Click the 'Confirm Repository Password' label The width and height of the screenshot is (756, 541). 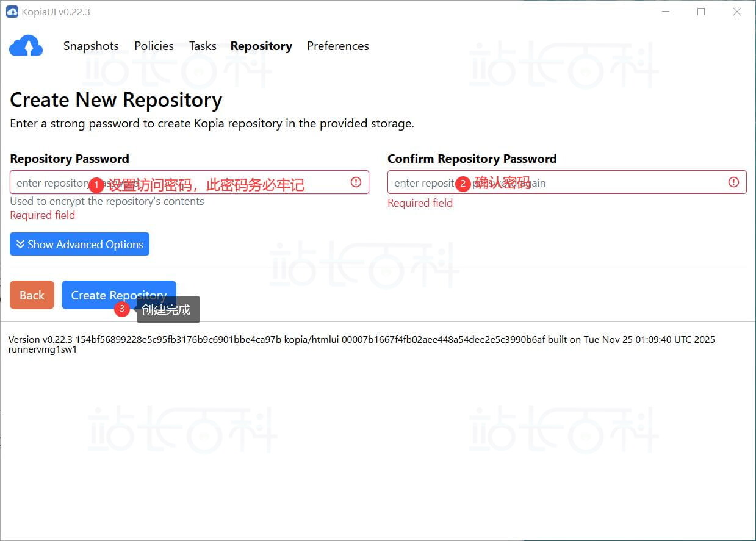click(472, 159)
